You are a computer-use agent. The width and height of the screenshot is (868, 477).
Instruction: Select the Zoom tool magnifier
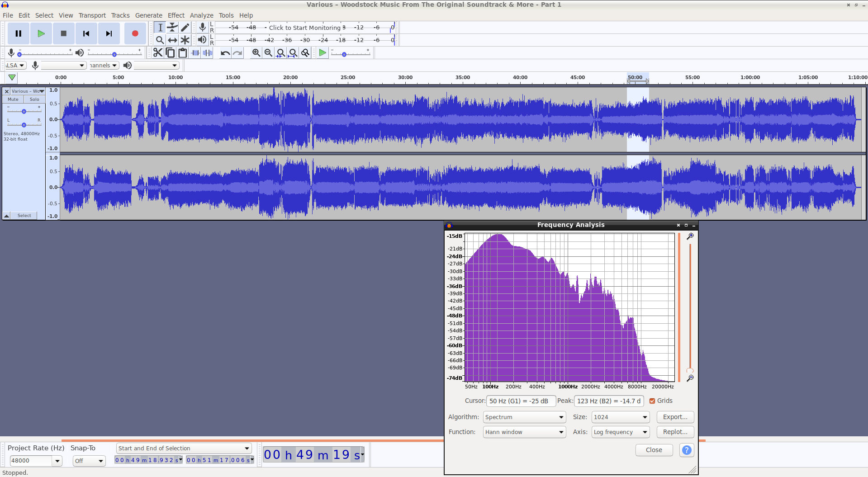[160, 40]
